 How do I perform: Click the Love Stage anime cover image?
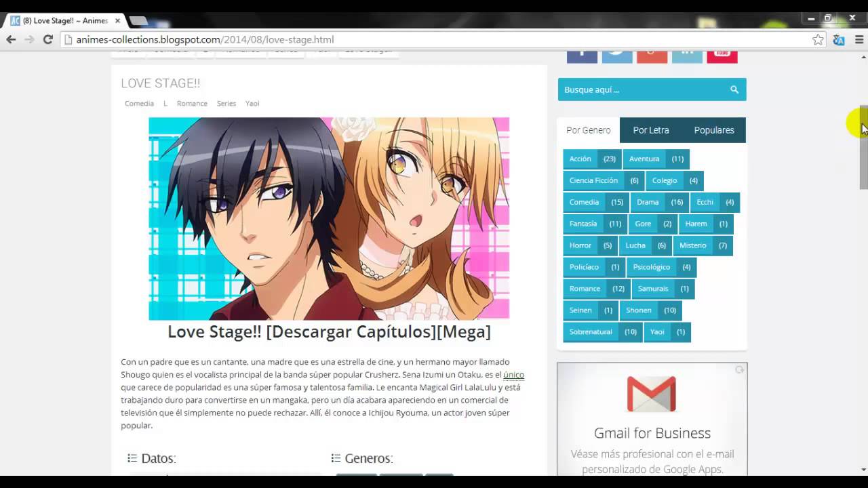pyautogui.click(x=329, y=218)
